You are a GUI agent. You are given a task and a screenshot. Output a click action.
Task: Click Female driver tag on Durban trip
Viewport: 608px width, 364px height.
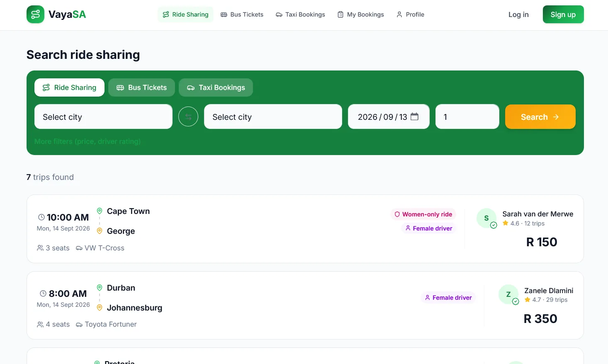[448, 298]
